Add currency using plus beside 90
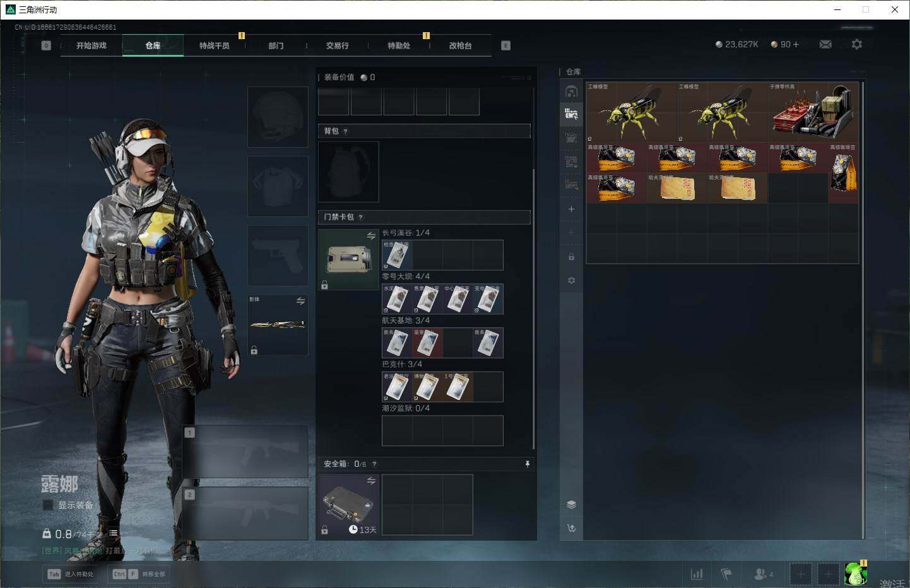Screen dimensions: 910x588 pos(796,44)
